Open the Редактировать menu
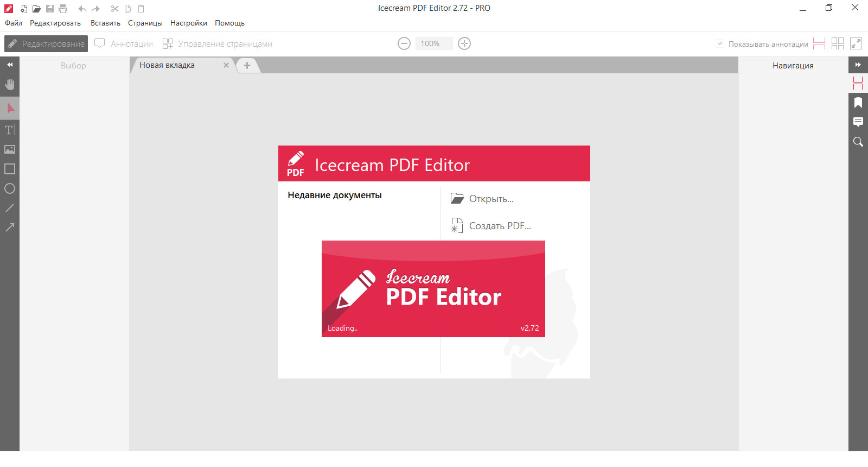 coord(55,23)
